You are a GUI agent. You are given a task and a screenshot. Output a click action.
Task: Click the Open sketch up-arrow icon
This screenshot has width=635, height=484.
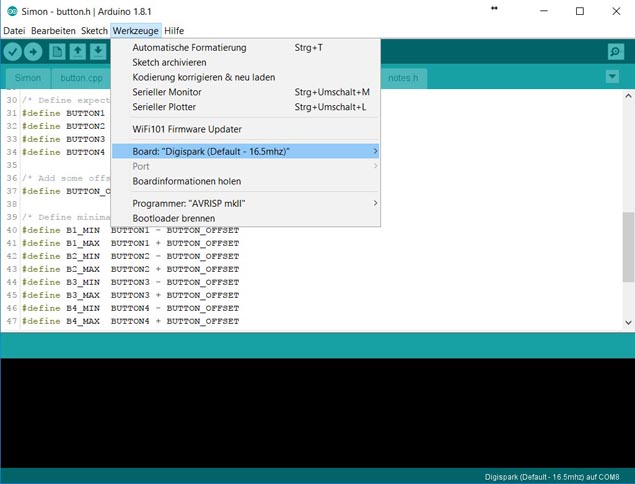[x=77, y=52]
